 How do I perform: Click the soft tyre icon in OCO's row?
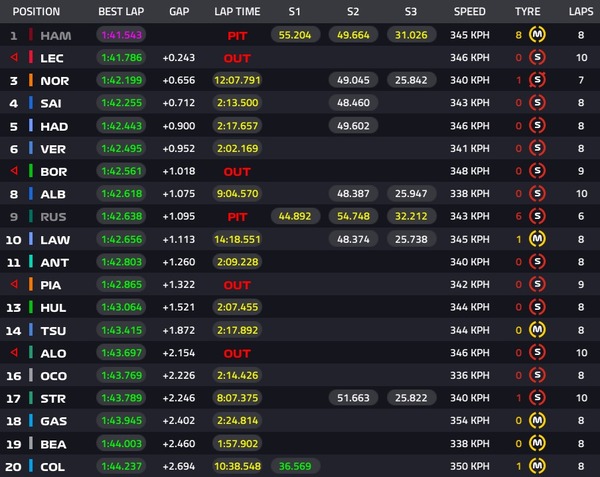click(537, 375)
